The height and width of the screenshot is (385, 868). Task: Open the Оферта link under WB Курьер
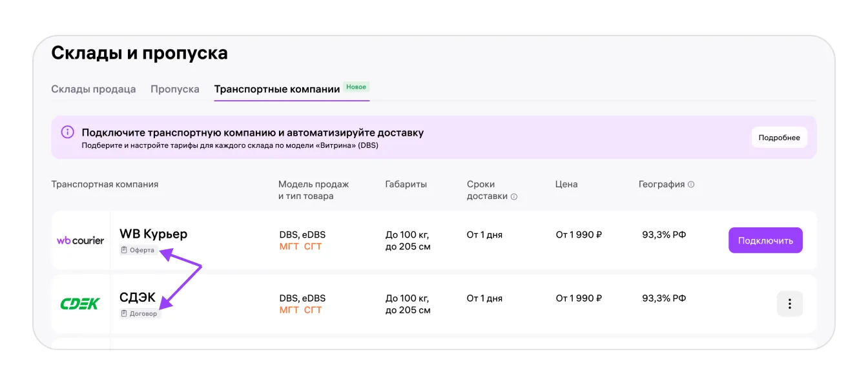click(138, 250)
